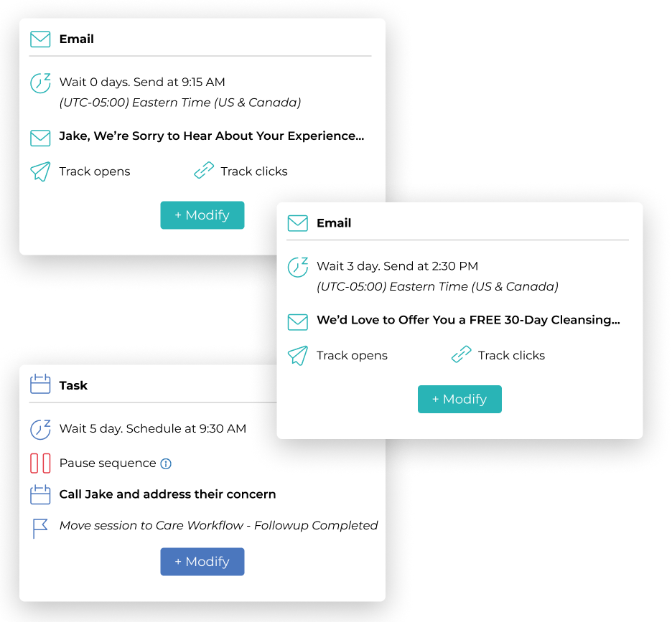Click the blue + Modify button on the Task
This screenshot has height=622, width=672.
tap(202, 562)
